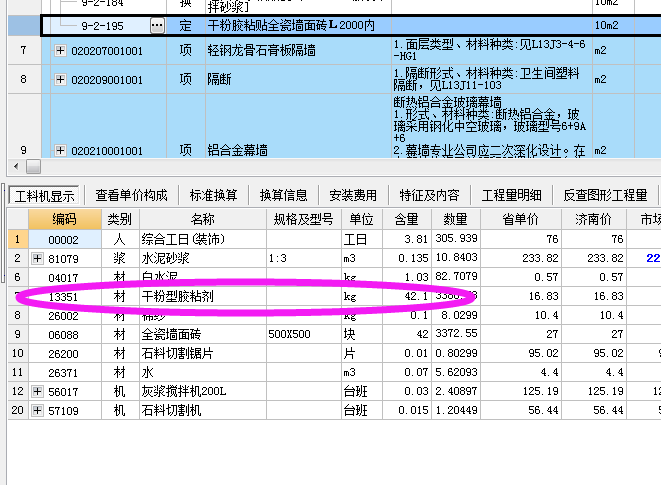
Task: Select code cell 13351
Action: (65, 296)
